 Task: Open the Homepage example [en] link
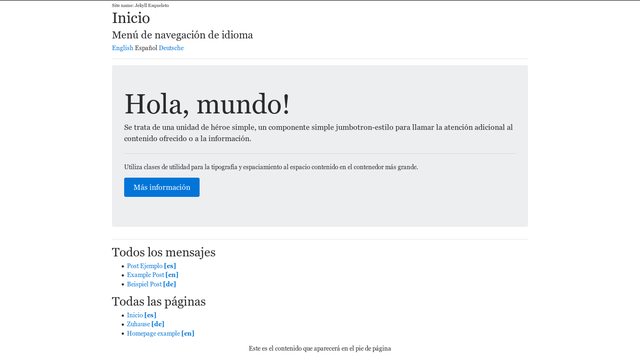click(x=160, y=333)
